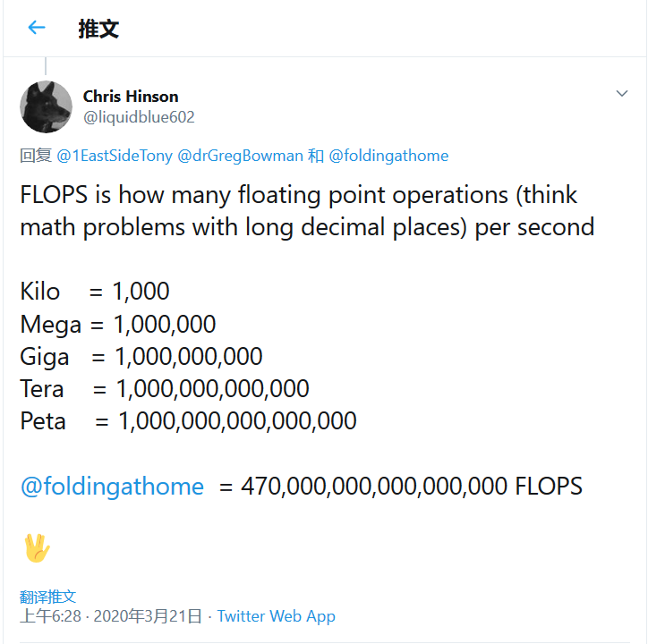Click the 470,000,000,000,000,000 FLOPS figure
The image size is (648, 644).
[412, 487]
